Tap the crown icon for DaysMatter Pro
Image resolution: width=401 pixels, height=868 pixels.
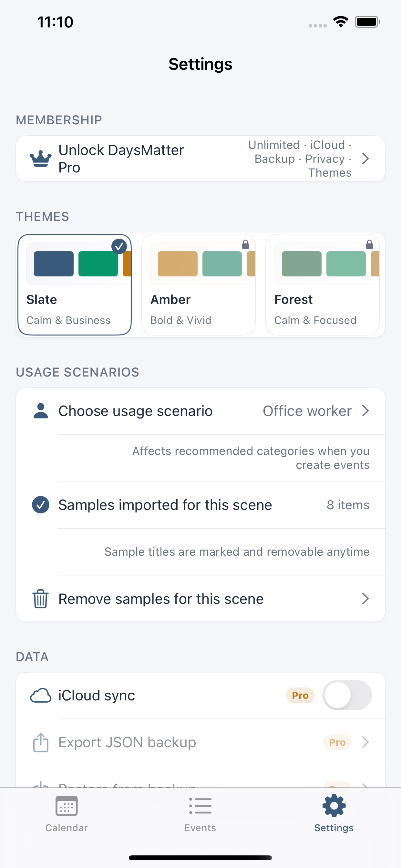pyautogui.click(x=40, y=158)
